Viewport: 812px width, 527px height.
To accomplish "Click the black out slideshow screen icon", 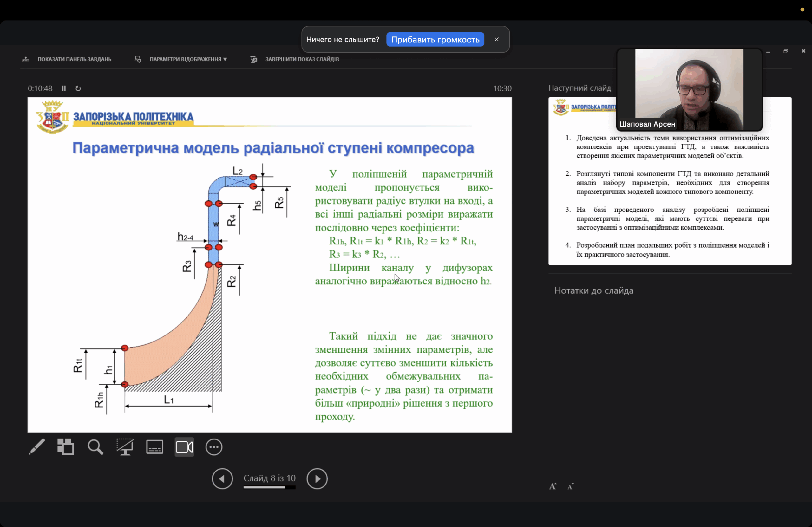I will pos(125,447).
